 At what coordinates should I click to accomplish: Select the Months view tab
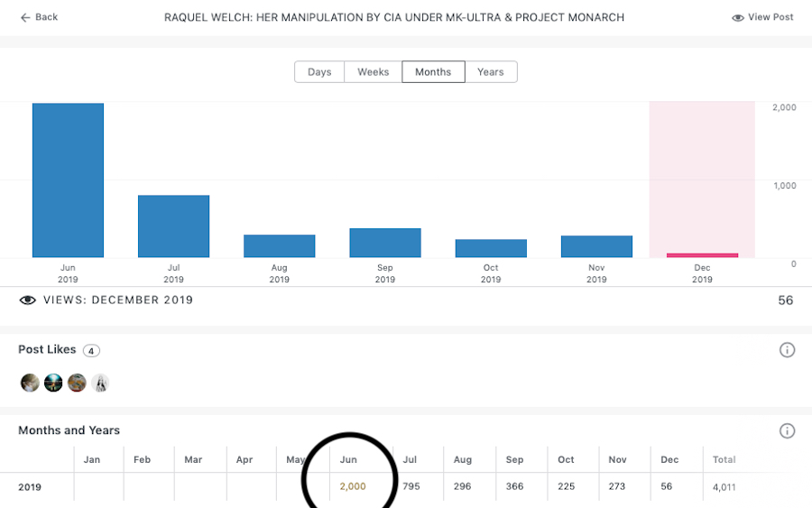click(x=433, y=72)
